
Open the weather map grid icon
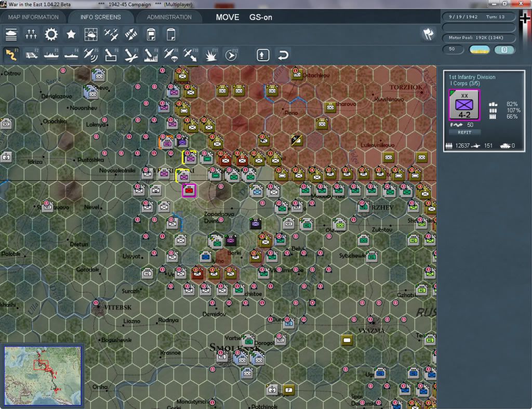[91, 35]
